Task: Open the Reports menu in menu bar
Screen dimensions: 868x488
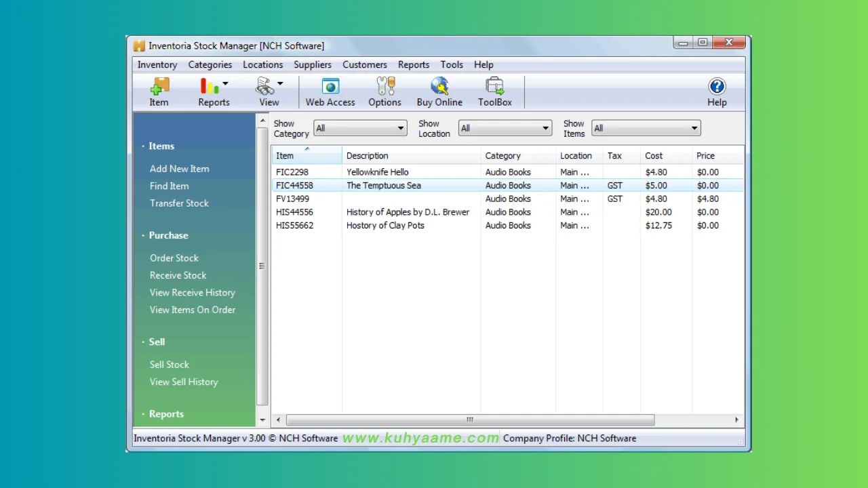Action: point(414,64)
